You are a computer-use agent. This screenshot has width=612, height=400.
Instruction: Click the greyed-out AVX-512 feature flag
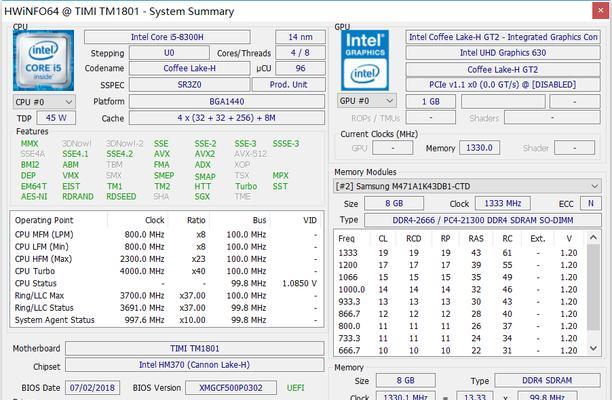(251, 154)
